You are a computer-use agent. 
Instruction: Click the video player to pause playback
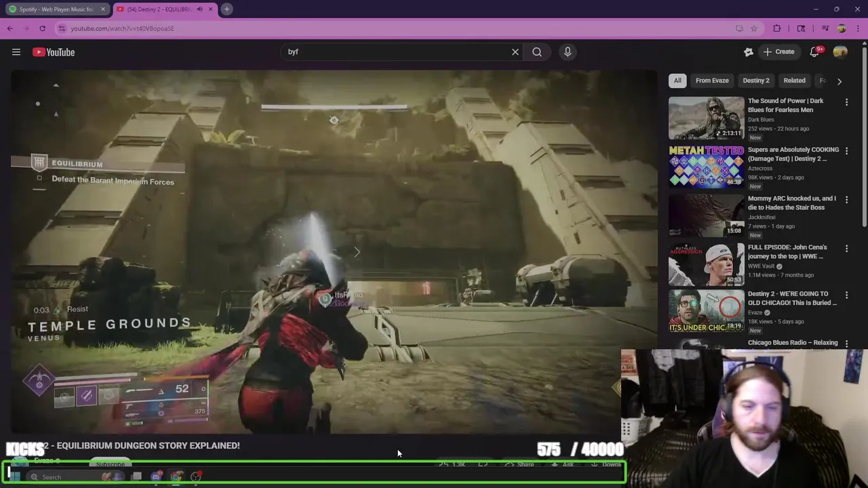click(334, 251)
